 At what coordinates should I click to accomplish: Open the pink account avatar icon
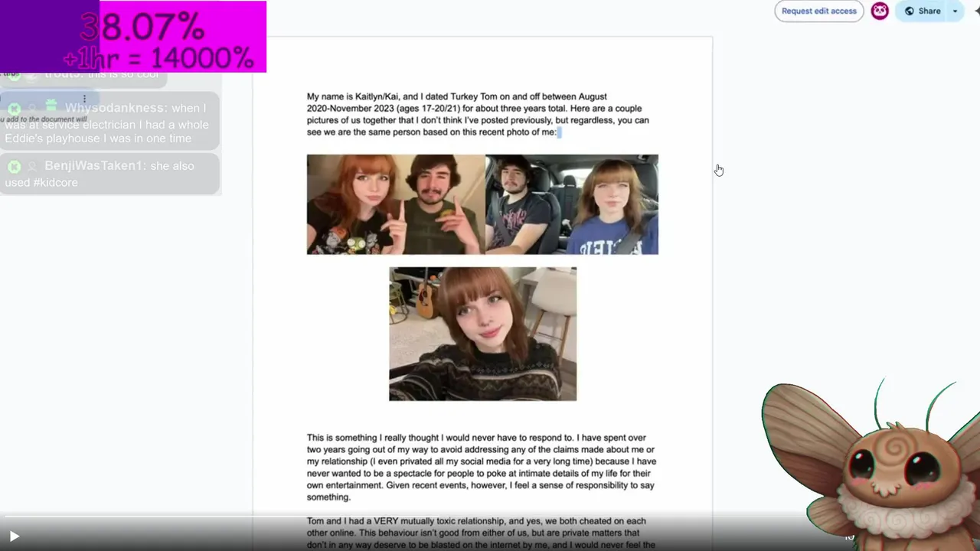(x=880, y=11)
